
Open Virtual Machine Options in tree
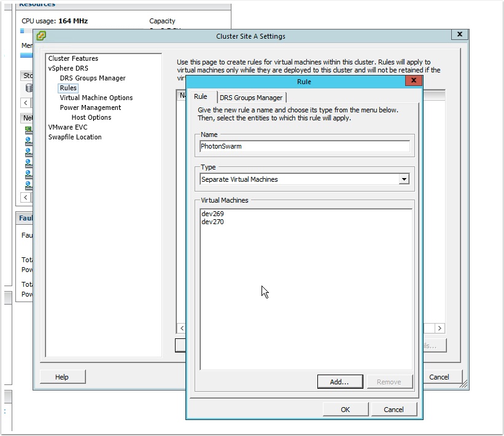96,98
